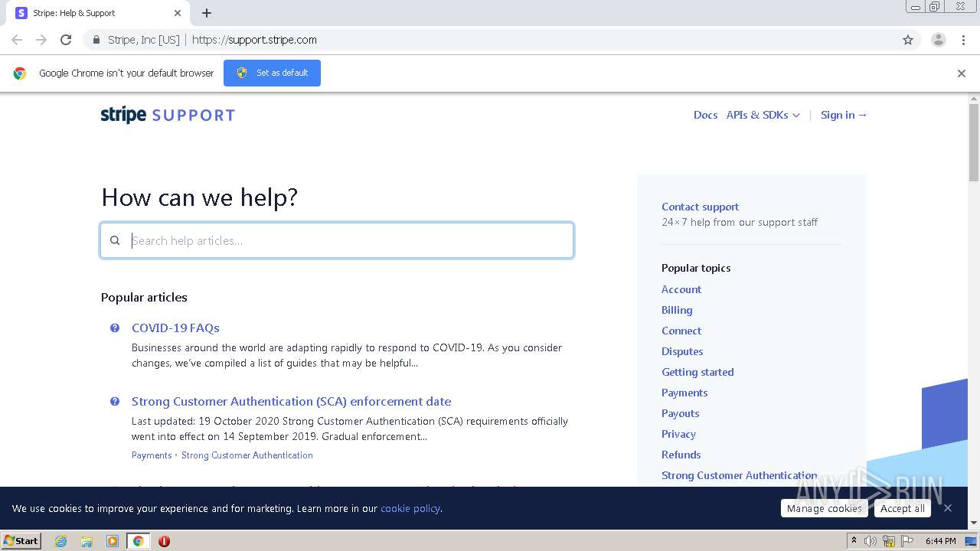This screenshot has height=551, width=980.
Task: Open the media player taskbar icon
Action: pos(113,541)
